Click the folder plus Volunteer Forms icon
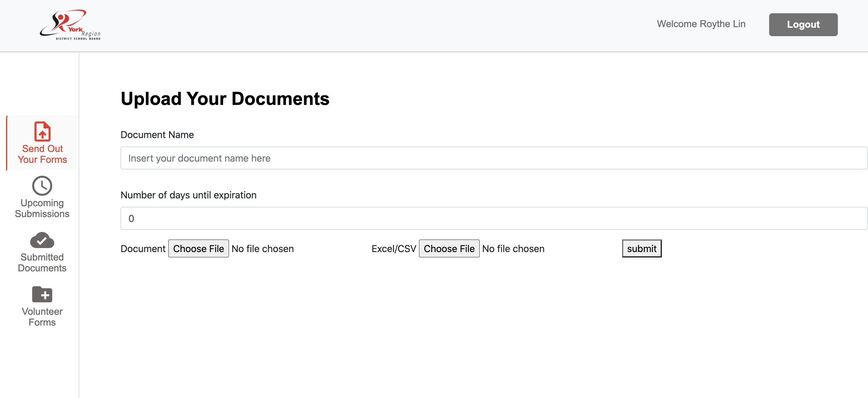Screen dimensions: 868x398 (x=42, y=294)
